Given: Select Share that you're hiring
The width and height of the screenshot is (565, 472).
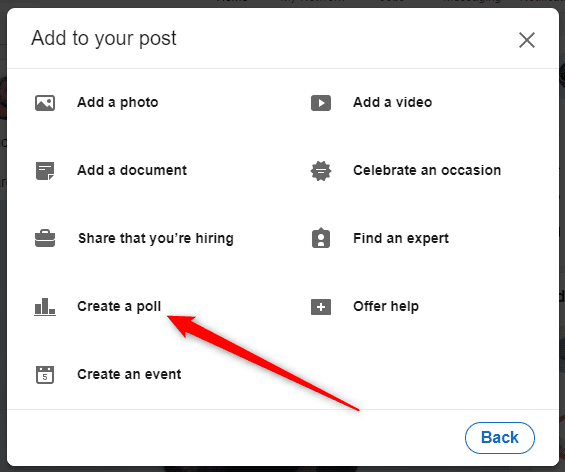Looking at the screenshot, I should point(156,239).
